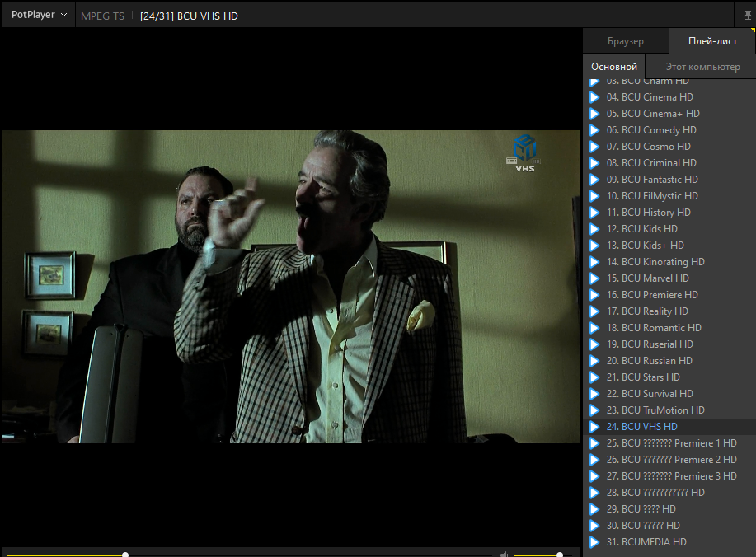Select channel 19. BCU Ruserial HD
756x557 pixels.
[x=669, y=344]
